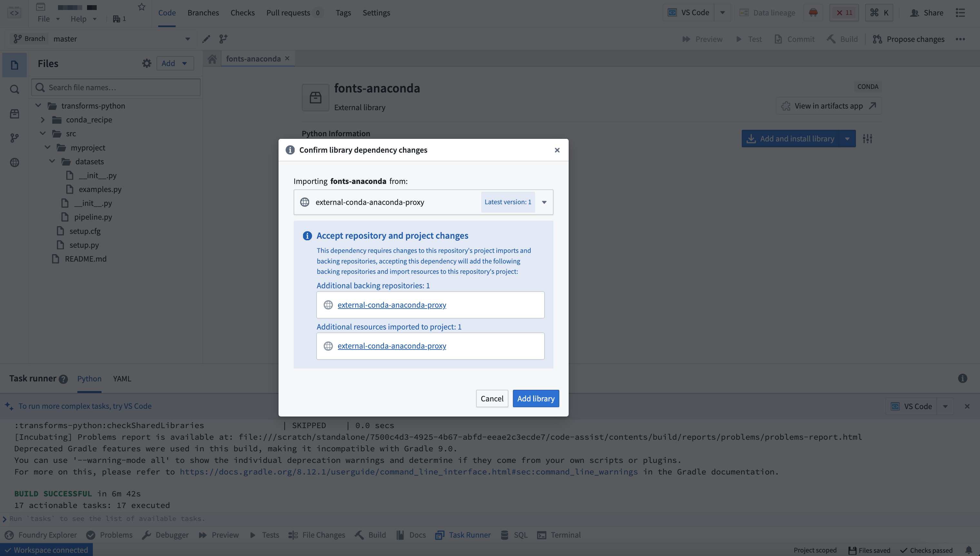Open the 11 errors indicator

point(844,13)
